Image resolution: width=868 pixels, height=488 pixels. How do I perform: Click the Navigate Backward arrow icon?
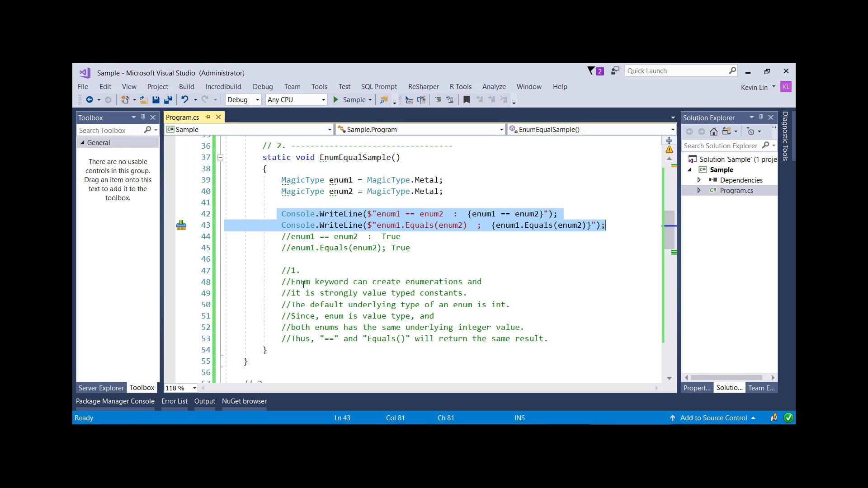[x=90, y=100]
